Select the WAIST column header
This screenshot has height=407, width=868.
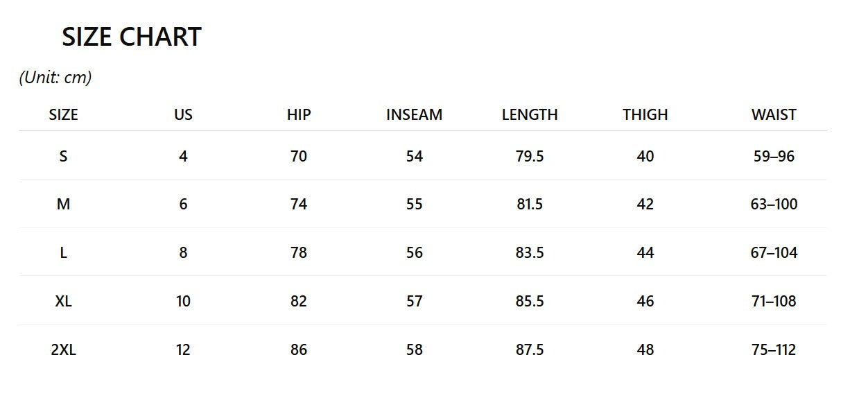(774, 115)
